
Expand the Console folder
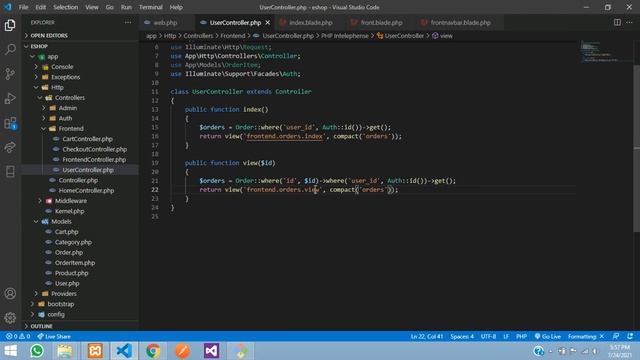point(80,67)
